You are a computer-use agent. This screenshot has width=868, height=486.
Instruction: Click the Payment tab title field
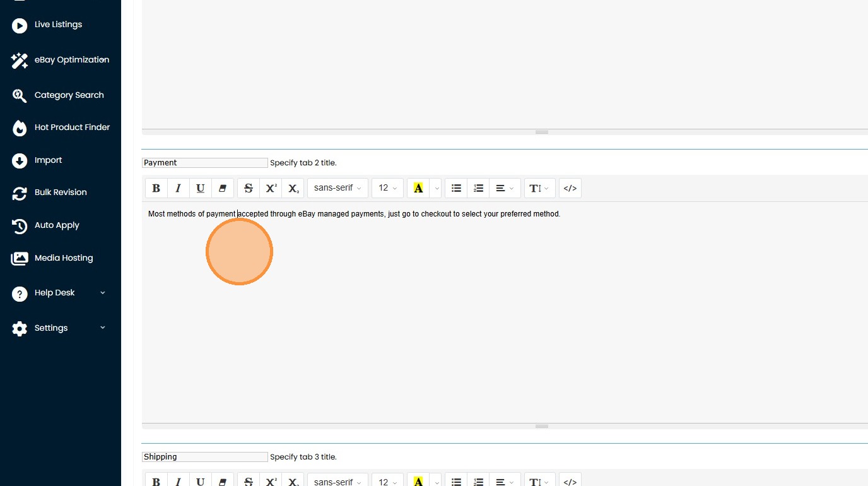205,163
